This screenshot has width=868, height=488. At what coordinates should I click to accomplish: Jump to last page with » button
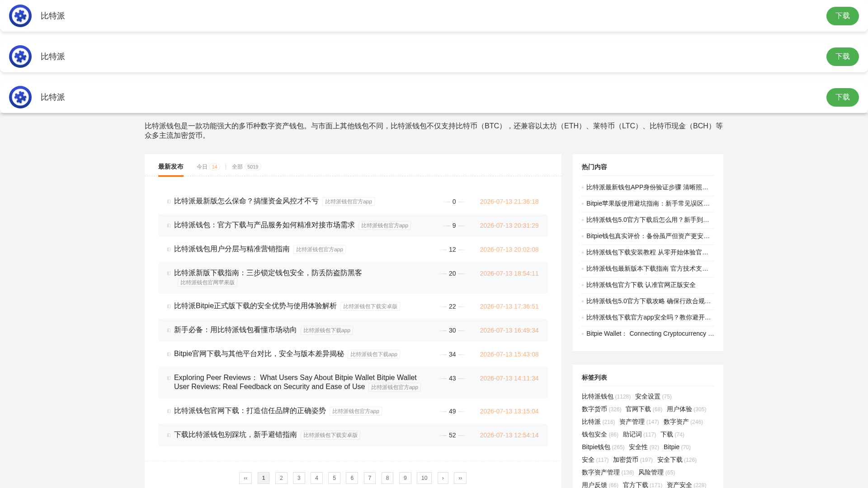[460, 478]
